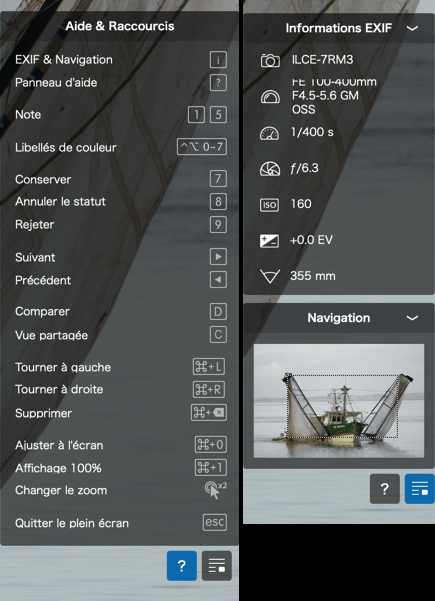Screen dimensions: 435x601
Task: Collapse the Informations EXIF section chevron
Action: (412, 28)
